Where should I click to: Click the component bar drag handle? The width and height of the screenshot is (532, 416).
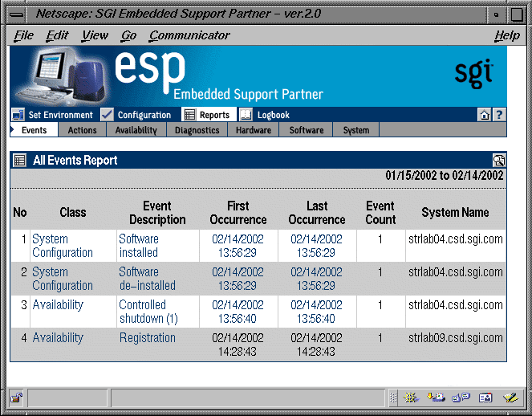pos(393,398)
